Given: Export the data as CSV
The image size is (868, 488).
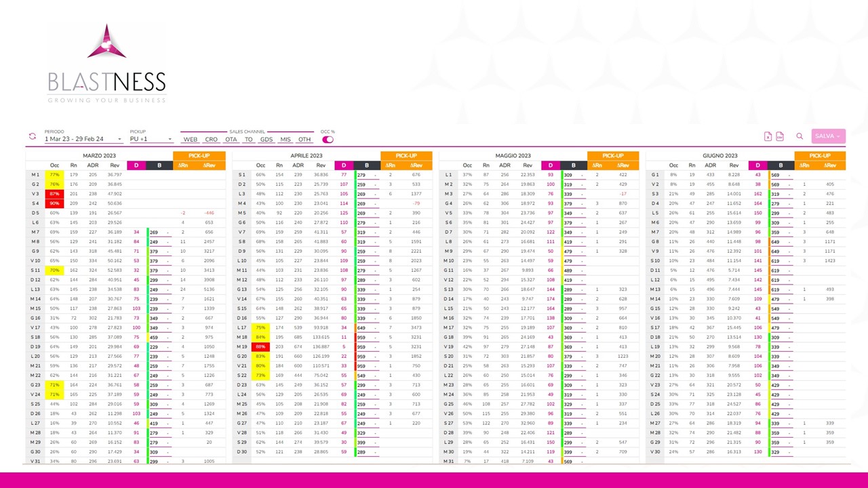Looking at the screenshot, I should [780, 136].
